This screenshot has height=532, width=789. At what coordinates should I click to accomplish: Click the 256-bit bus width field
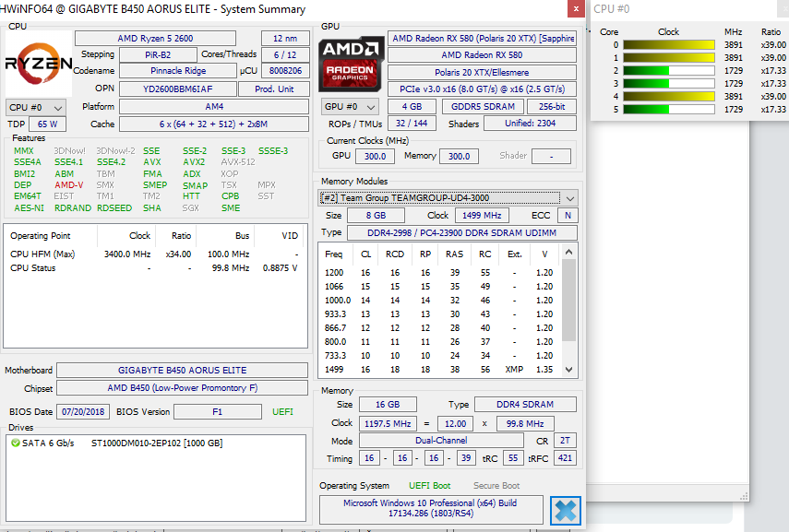552,107
